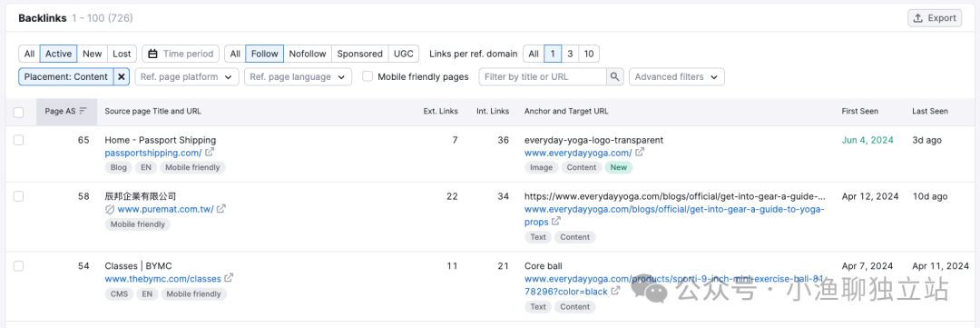980x328 pixels.
Task: Click the EN tag on Passport Shipping row
Action: click(x=146, y=168)
